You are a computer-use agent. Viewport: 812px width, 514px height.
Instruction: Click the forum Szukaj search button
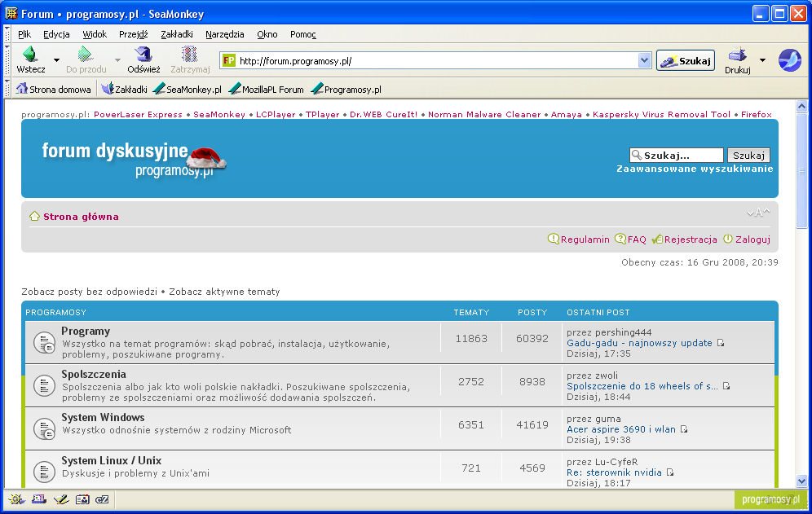[x=748, y=156]
